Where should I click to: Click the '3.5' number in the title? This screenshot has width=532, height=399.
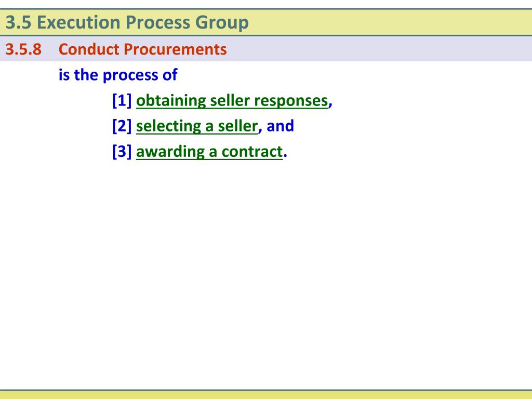click(x=18, y=22)
